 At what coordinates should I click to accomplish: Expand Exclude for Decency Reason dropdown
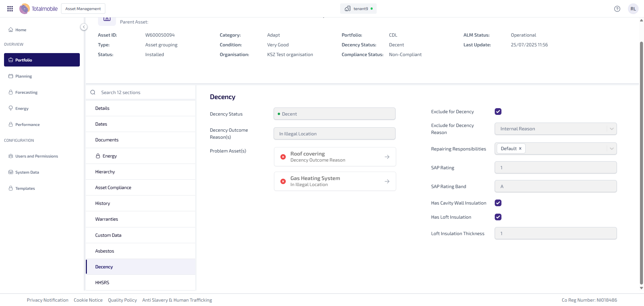[611, 129]
